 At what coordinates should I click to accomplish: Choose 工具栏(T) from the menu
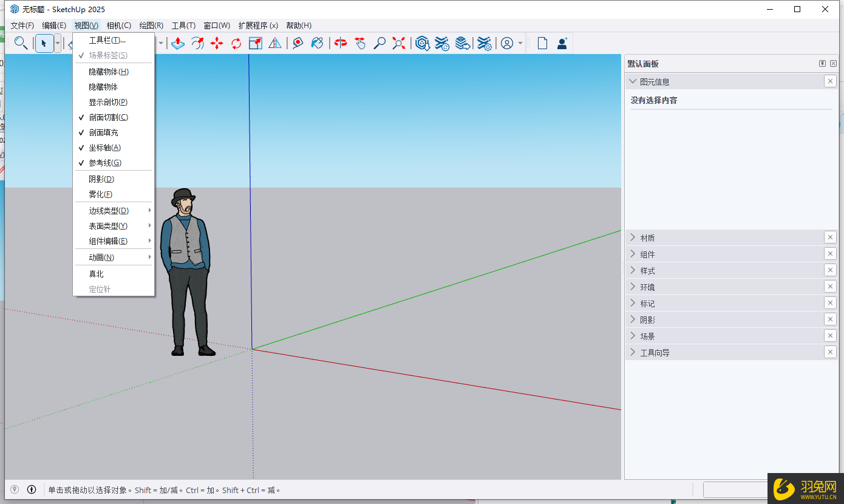pyautogui.click(x=106, y=39)
